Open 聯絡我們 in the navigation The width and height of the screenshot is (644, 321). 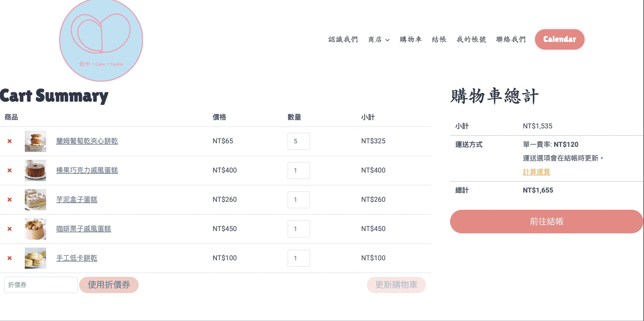[510, 39]
